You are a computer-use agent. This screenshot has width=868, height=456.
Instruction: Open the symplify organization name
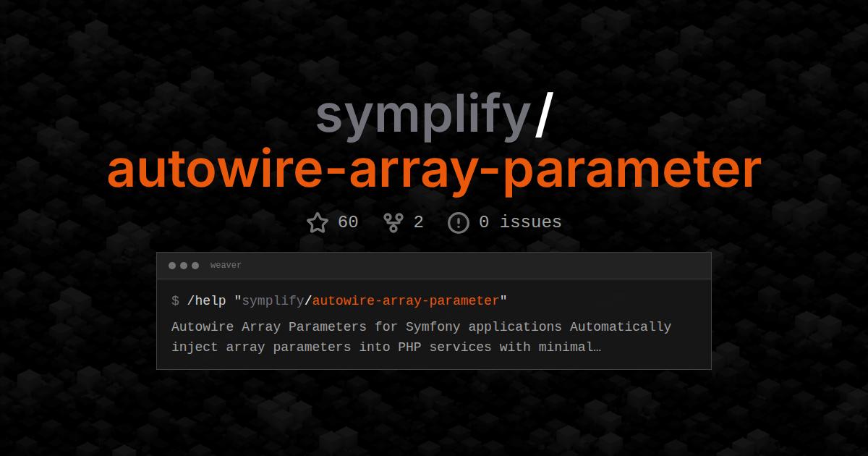[423, 116]
